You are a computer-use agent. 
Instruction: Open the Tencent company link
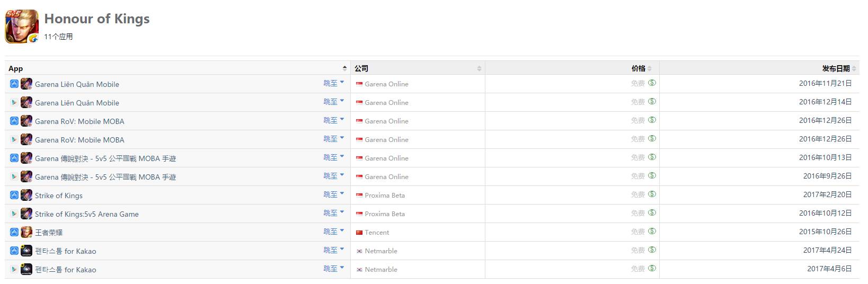[x=377, y=233]
